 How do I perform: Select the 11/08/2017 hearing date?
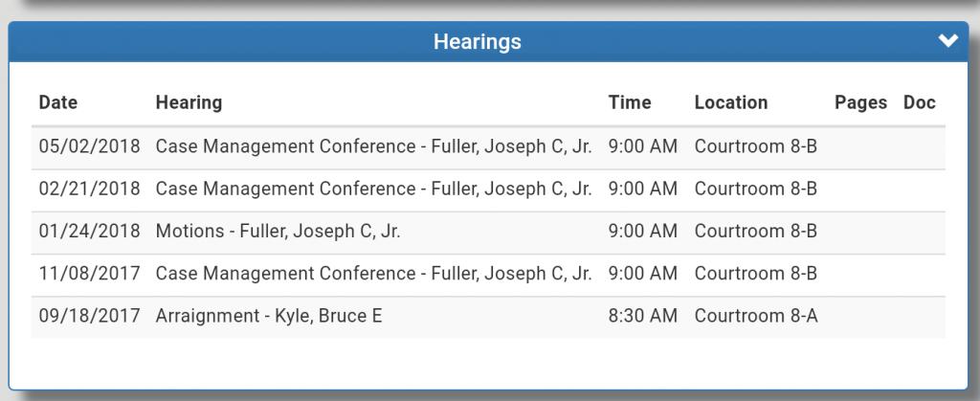89,273
